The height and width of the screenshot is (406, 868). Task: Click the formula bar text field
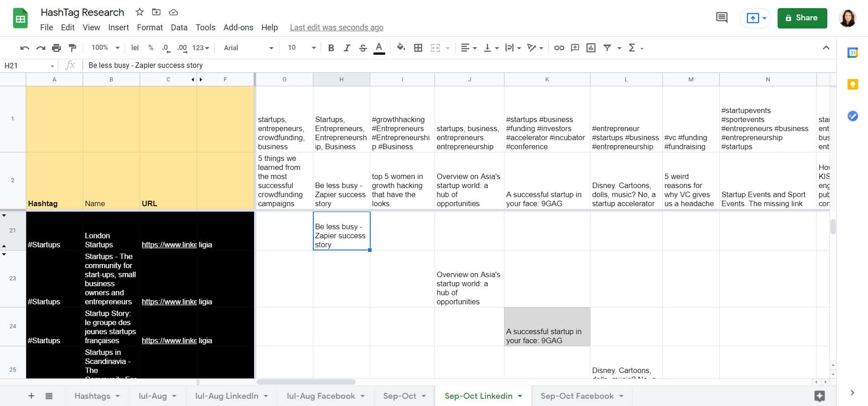[459, 66]
